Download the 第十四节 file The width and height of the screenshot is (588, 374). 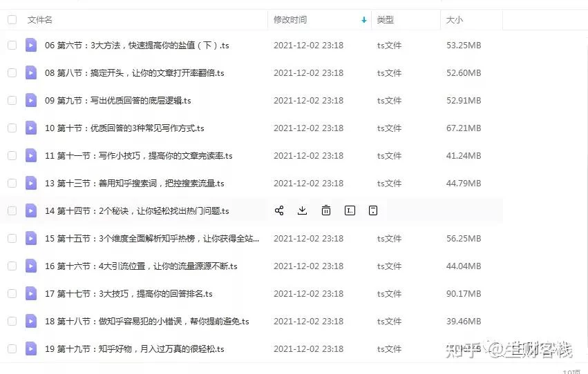(302, 210)
